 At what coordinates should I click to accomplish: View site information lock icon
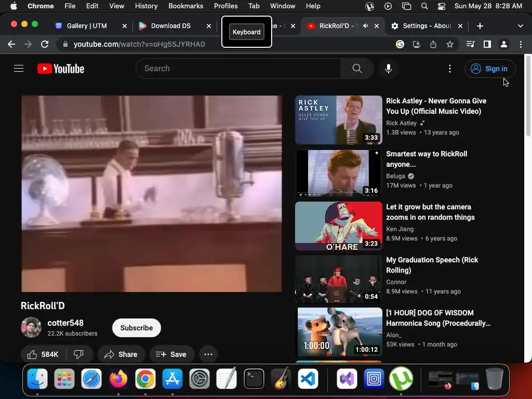65,44
